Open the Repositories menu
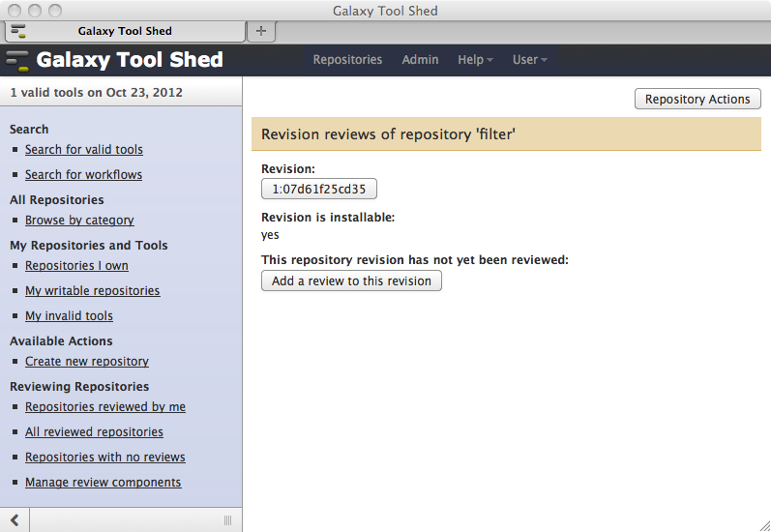771x532 pixels. click(x=347, y=60)
